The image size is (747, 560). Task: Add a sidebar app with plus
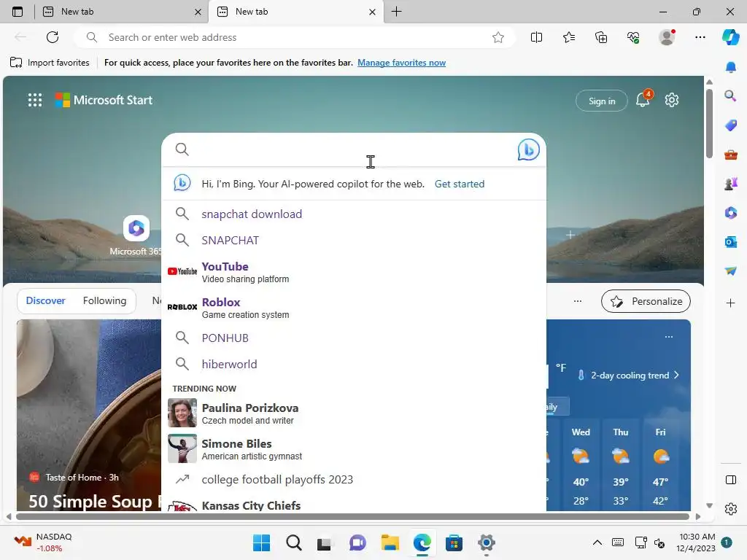731,303
